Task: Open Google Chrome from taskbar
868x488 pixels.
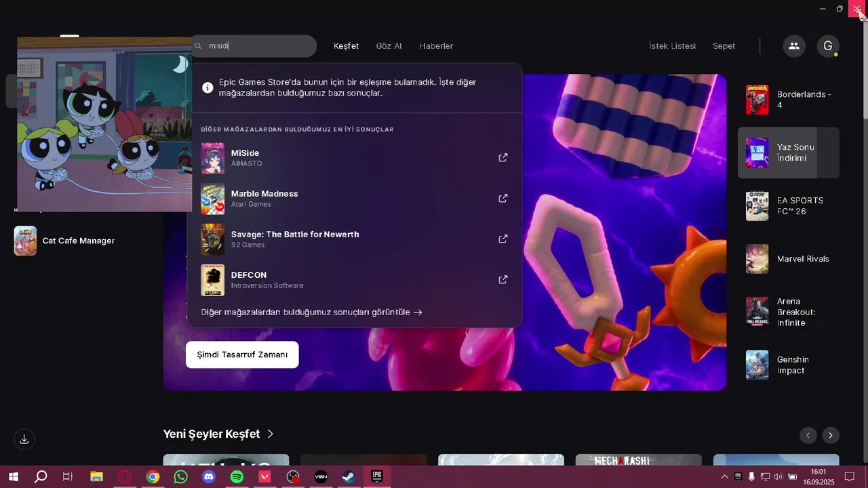Action: 153,476
